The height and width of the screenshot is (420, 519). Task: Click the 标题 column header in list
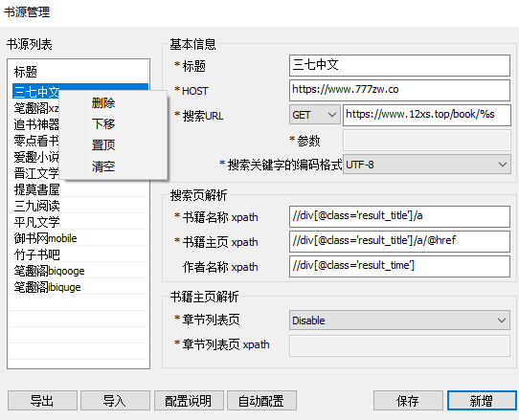[x=79, y=72]
